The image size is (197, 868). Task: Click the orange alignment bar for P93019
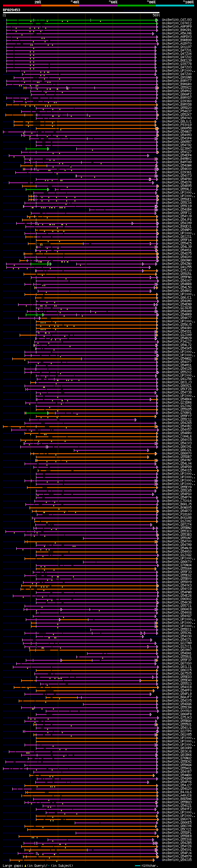[85, 125]
